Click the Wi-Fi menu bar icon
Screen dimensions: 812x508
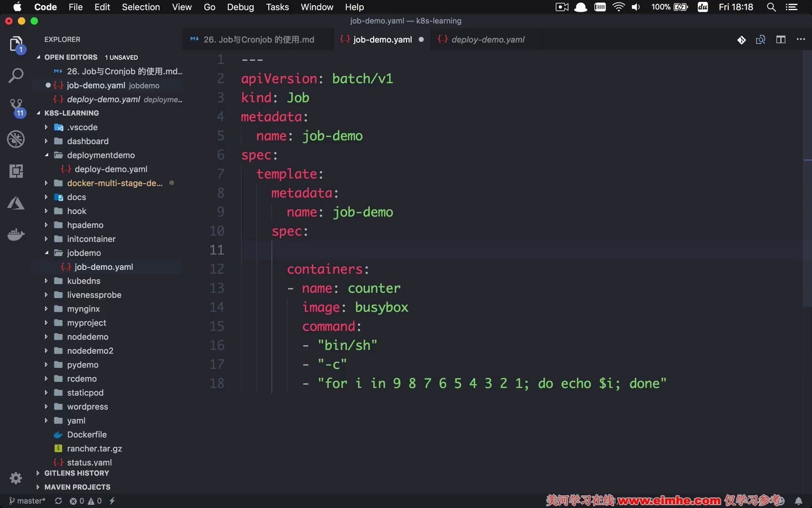tap(619, 7)
